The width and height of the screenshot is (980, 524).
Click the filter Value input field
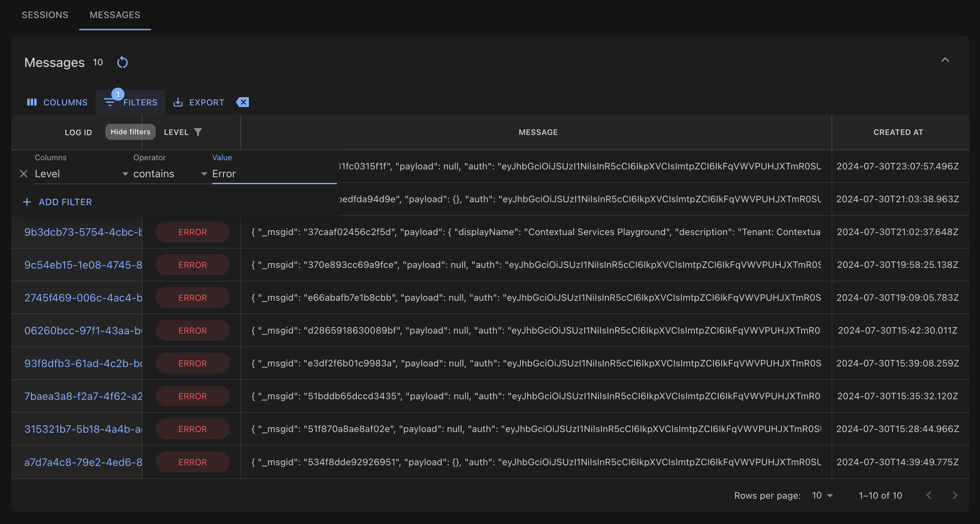274,174
